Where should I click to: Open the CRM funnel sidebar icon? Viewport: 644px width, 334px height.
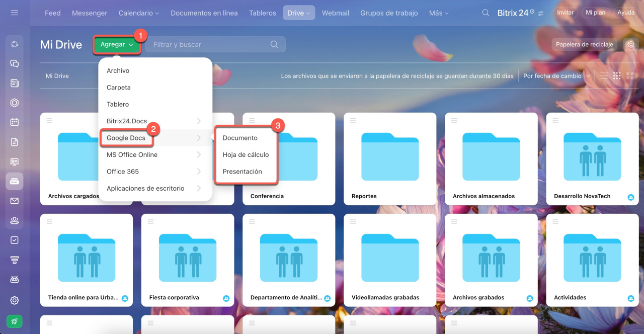click(15, 260)
